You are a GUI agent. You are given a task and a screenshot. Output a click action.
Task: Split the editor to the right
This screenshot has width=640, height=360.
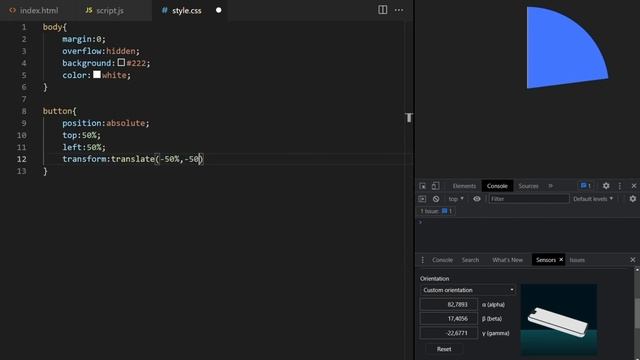(382, 10)
